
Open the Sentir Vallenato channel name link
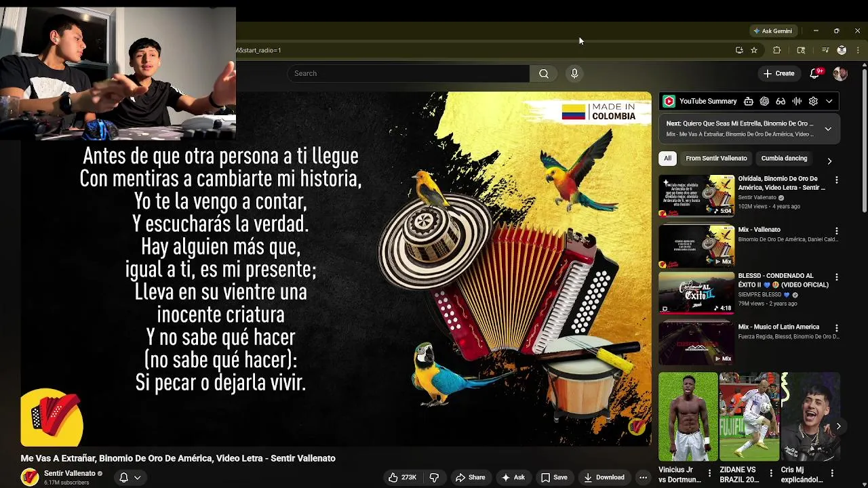[x=70, y=473]
